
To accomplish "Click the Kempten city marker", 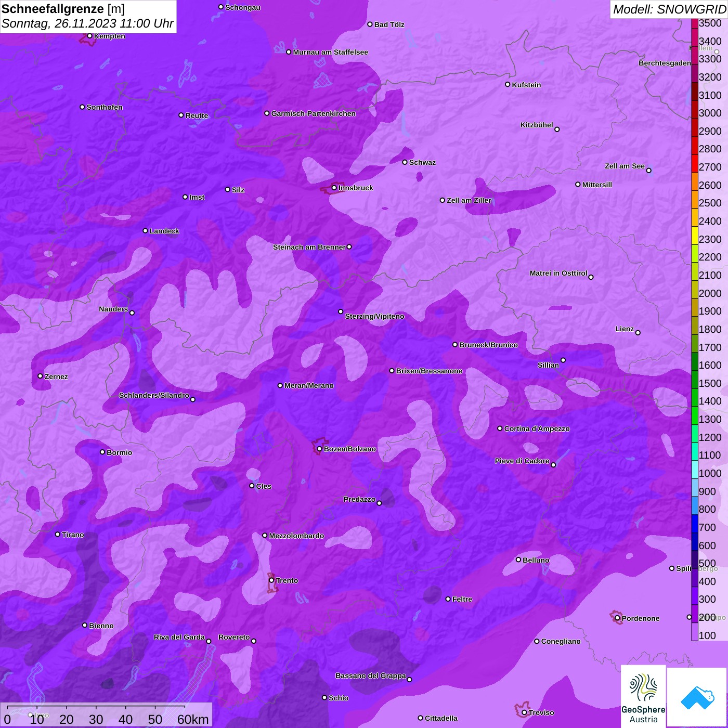I will tap(89, 36).
